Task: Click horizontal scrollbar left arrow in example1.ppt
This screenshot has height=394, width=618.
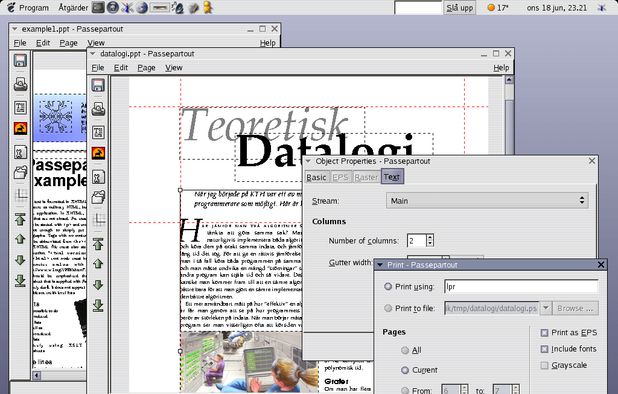Action: [x=37, y=375]
